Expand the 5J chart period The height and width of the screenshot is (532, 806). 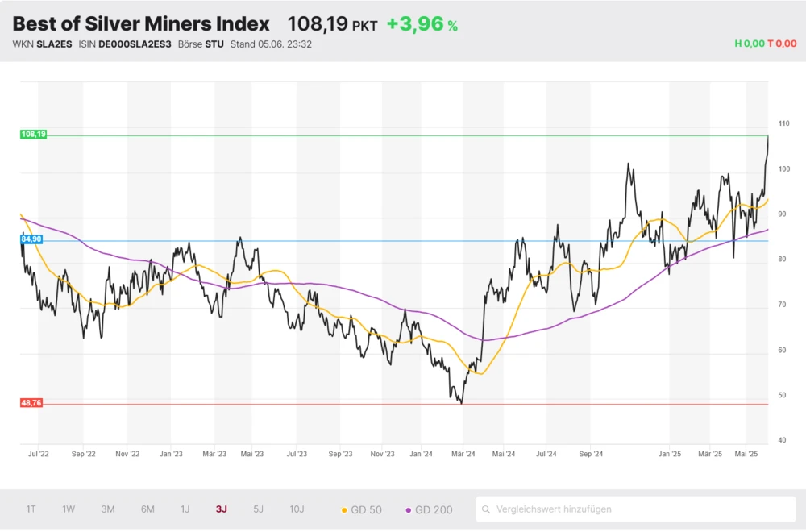[258, 509]
